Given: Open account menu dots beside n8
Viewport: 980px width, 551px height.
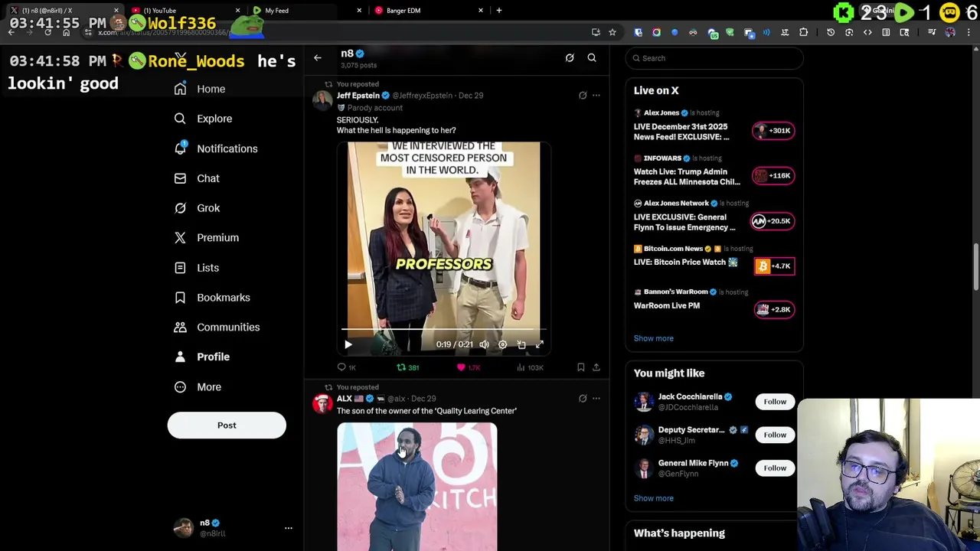Looking at the screenshot, I should [289, 528].
